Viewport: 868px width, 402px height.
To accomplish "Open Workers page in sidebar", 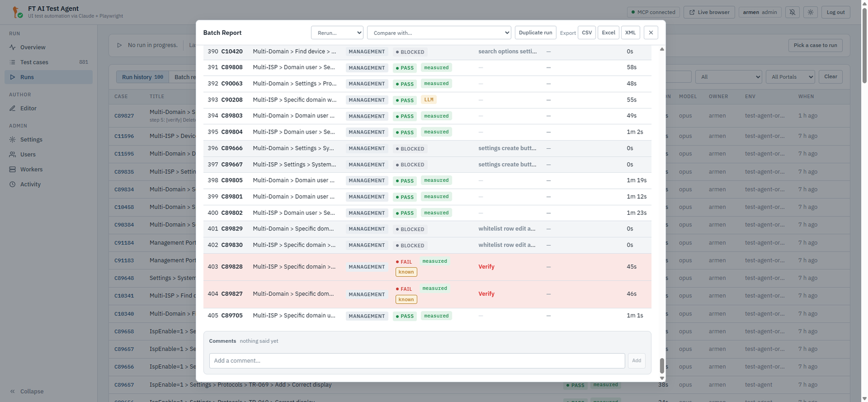I will [x=48, y=169].
